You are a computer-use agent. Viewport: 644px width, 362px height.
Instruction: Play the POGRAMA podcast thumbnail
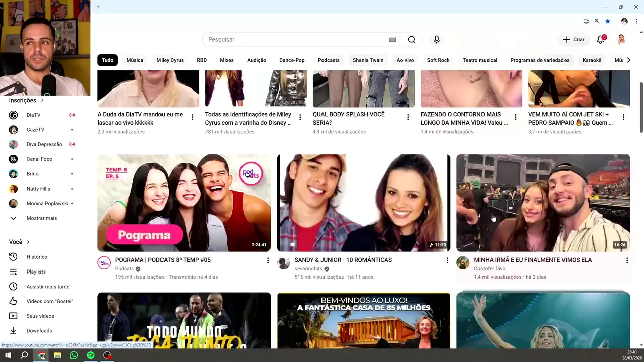(184, 203)
